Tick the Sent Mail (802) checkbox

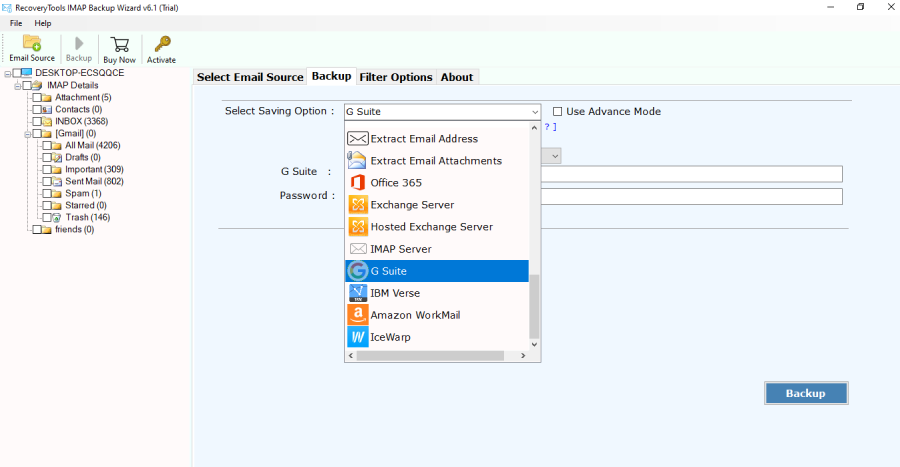[46, 181]
